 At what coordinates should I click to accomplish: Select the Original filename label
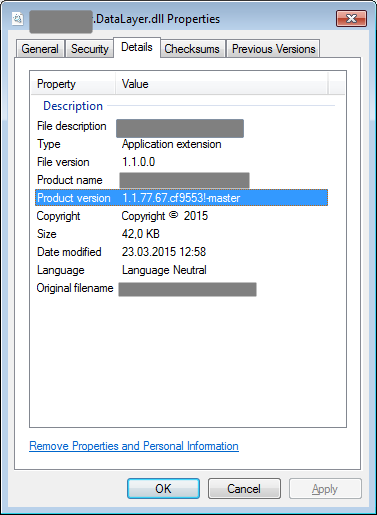coord(75,288)
